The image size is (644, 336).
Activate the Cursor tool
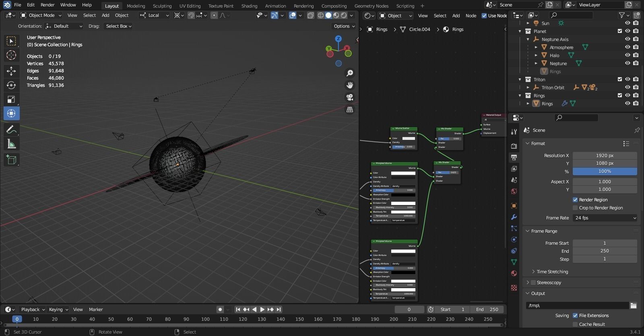[11, 55]
